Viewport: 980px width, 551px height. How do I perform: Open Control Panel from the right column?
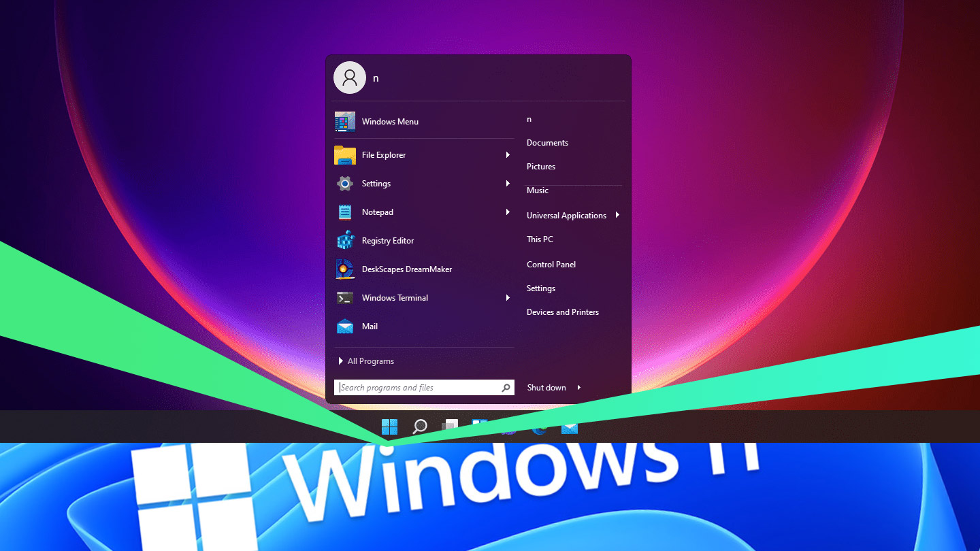pos(551,265)
